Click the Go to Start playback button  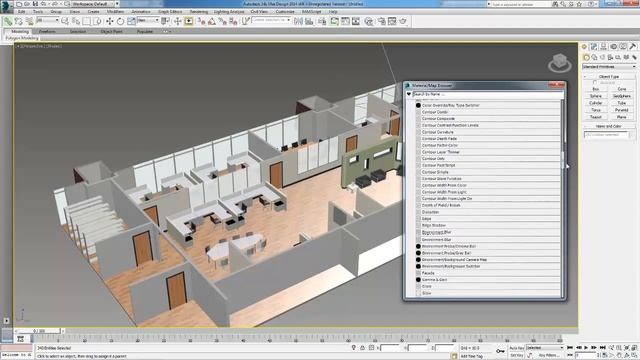coord(570,348)
